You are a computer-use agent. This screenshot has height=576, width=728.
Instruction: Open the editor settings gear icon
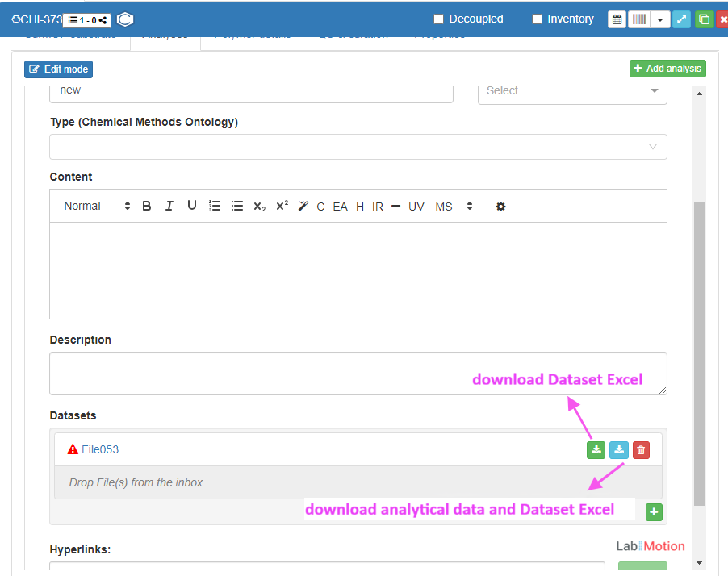(x=500, y=207)
